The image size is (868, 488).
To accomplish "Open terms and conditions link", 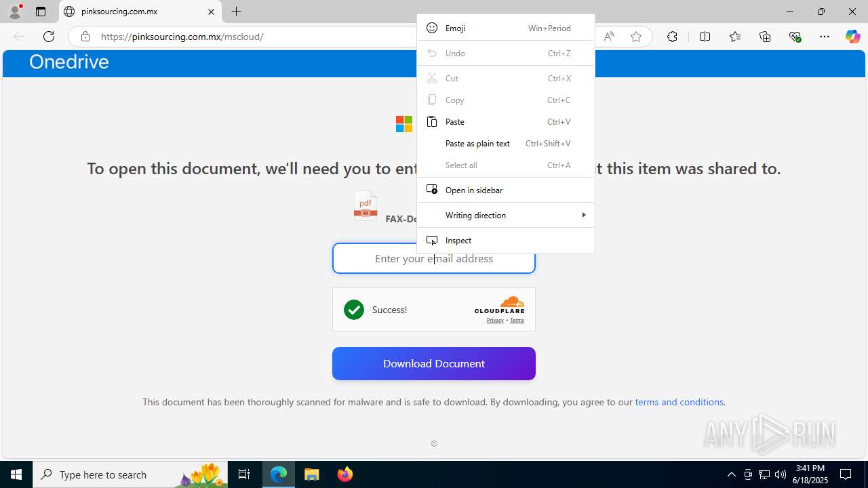I will (679, 402).
